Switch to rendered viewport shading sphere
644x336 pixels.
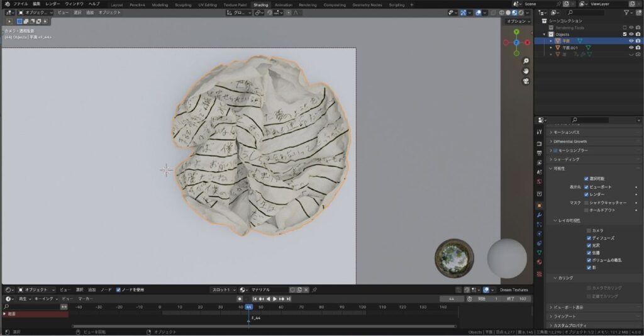[521, 13]
